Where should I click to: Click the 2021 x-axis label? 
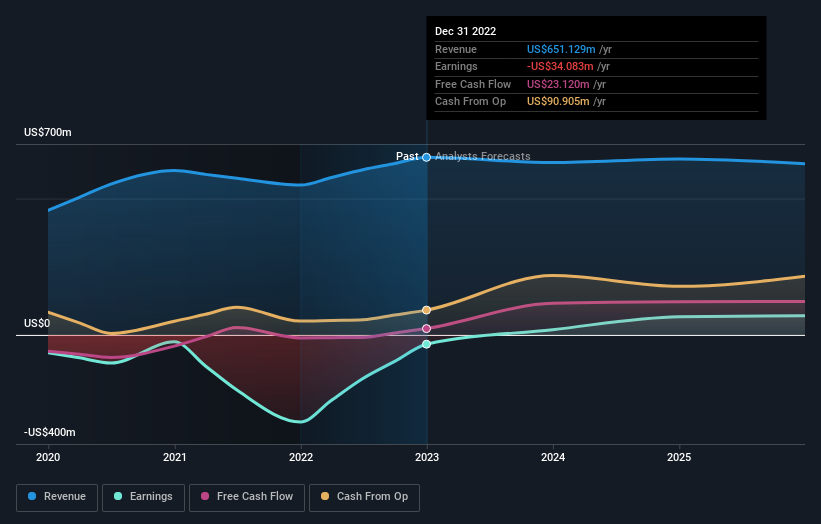pos(174,458)
